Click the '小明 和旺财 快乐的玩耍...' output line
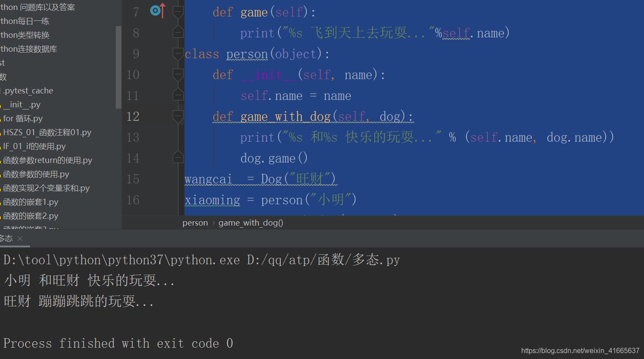The image size is (644, 359). (x=89, y=280)
